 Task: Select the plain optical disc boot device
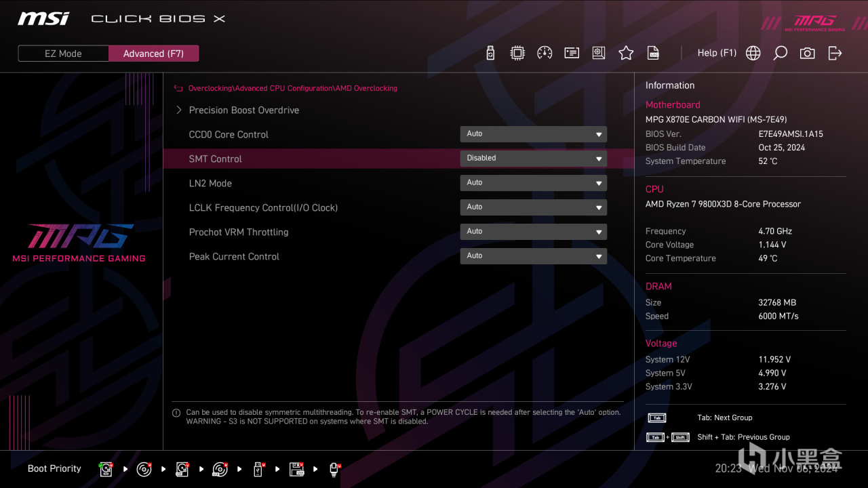(x=144, y=469)
